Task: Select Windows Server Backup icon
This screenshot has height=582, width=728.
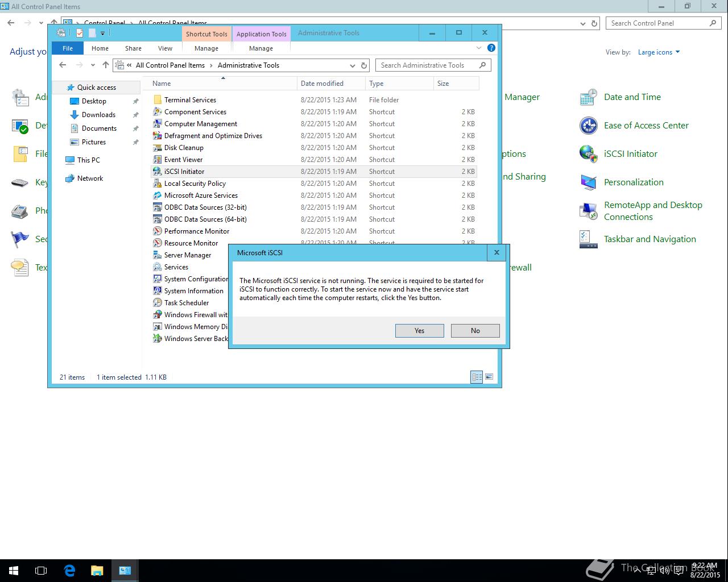Action: [x=158, y=339]
